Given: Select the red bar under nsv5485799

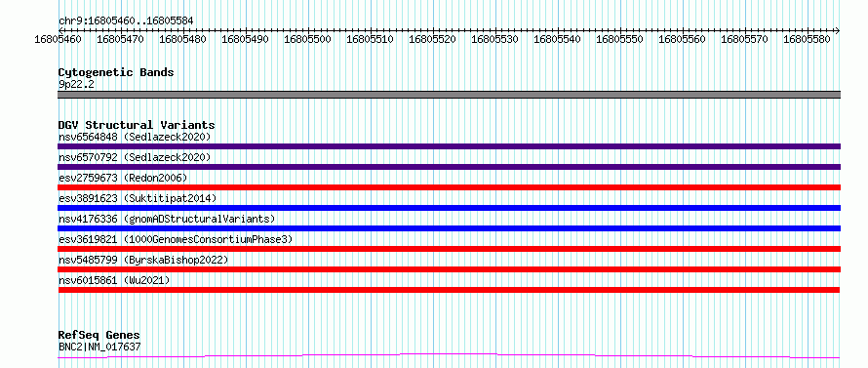Looking at the screenshot, I should (x=449, y=269).
